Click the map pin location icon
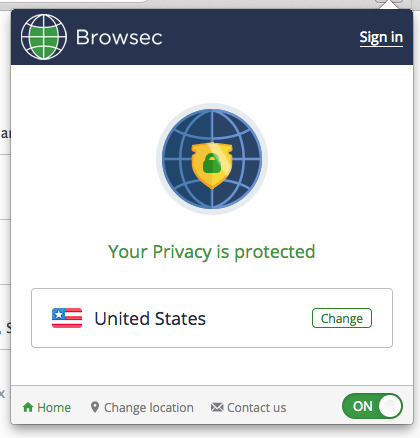 pos(95,407)
